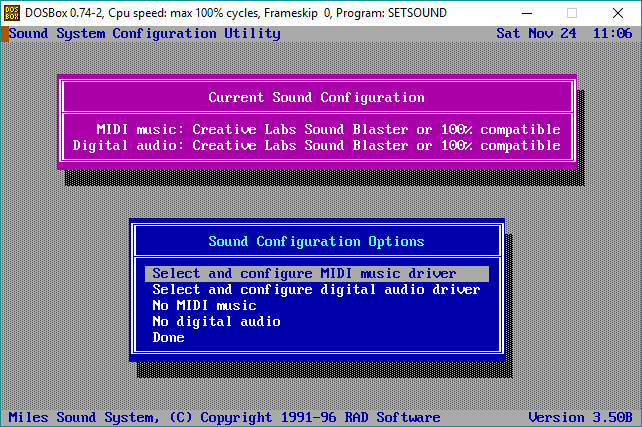Click the '11:06' clock text
642x427 pixels.
pos(613,33)
